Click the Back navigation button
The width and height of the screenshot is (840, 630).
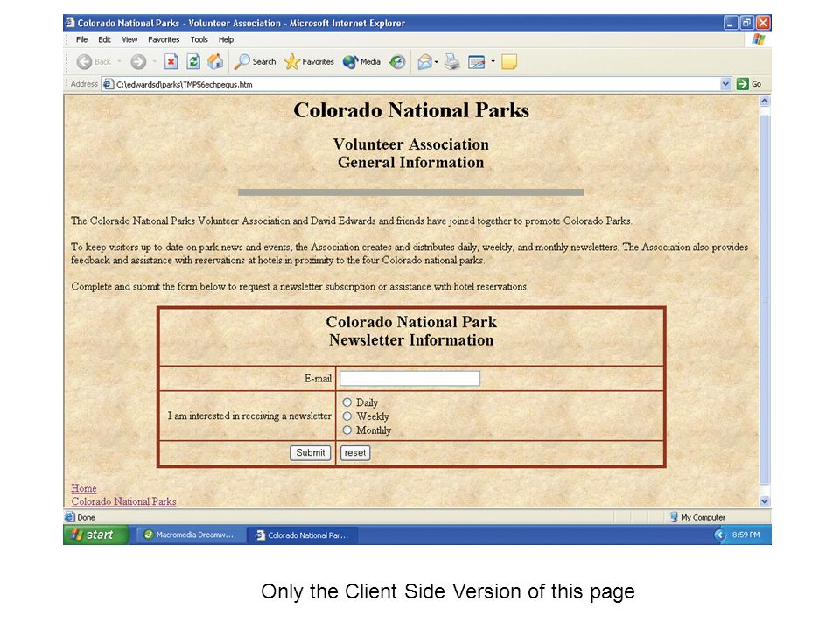94,62
